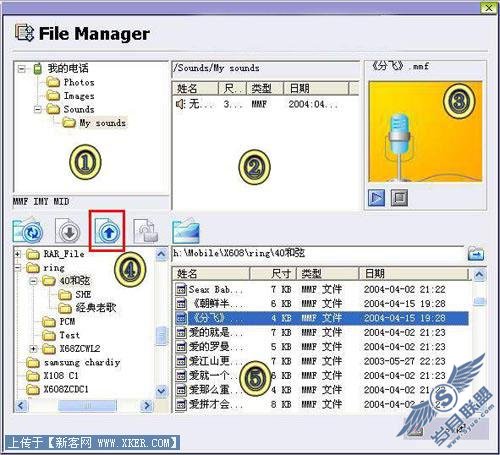This screenshot has width=500, height=455.
Task: Click the upload arrow icon
Action: (107, 231)
